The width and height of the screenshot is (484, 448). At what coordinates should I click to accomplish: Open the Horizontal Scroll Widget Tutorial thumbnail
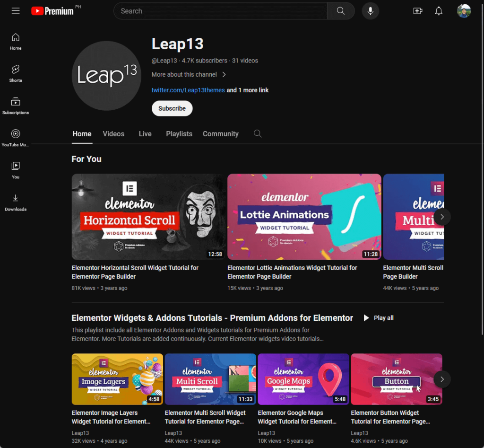(148, 217)
